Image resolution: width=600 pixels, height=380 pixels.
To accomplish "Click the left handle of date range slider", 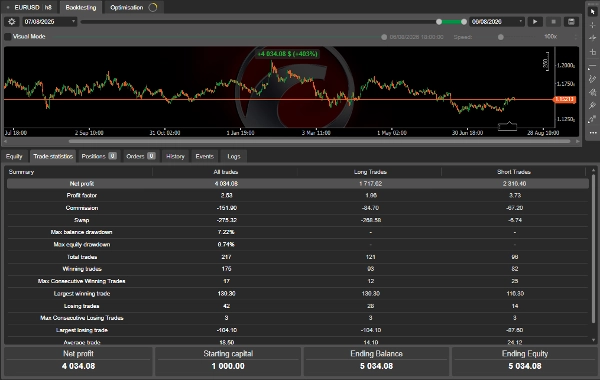I will (x=439, y=22).
